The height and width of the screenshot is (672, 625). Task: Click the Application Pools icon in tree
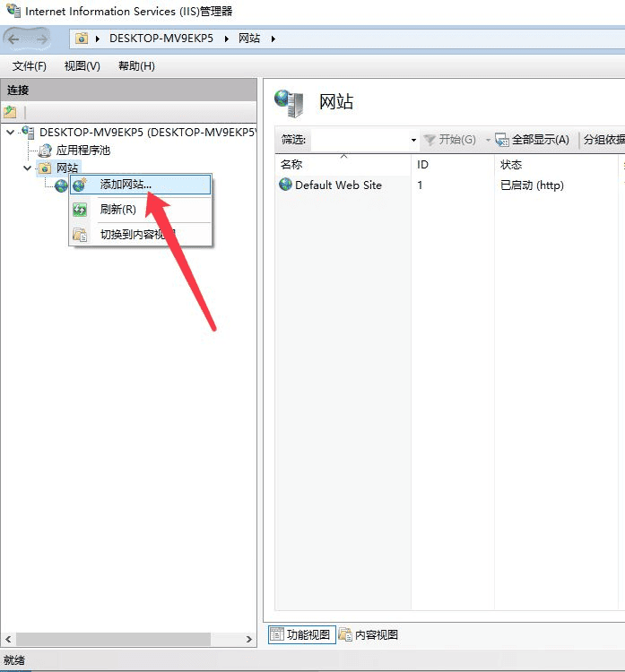45,151
